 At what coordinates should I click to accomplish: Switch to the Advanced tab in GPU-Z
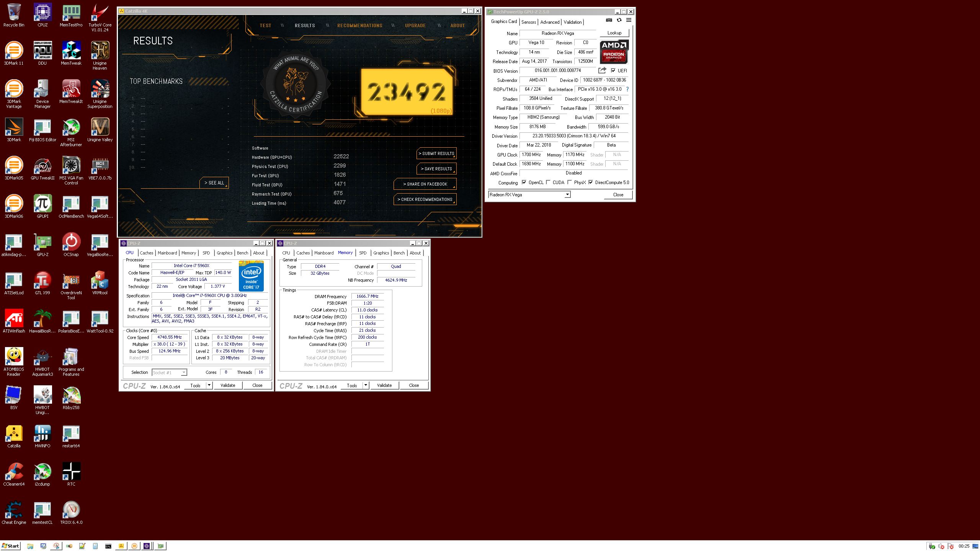550,22
